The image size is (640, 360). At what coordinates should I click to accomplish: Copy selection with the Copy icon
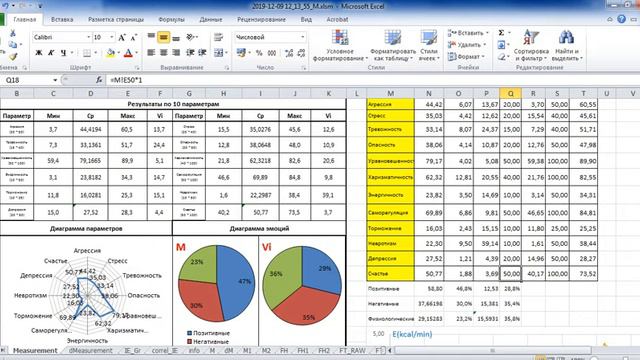pos(13,44)
